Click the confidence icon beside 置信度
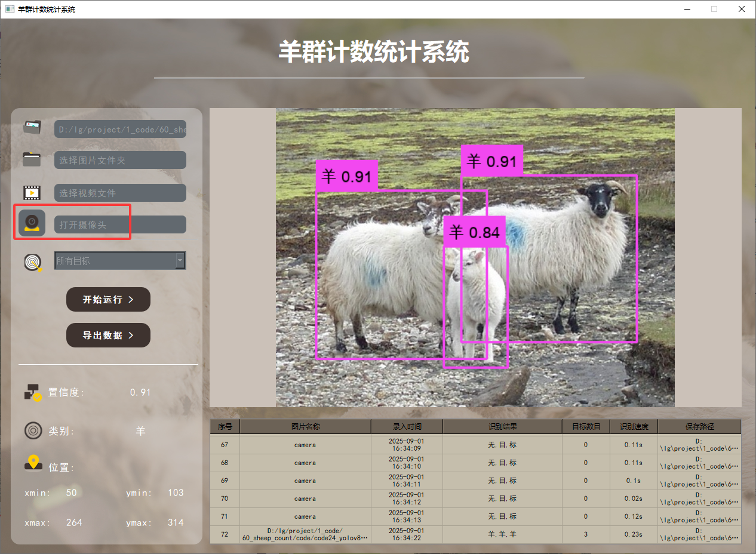 (33, 392)
